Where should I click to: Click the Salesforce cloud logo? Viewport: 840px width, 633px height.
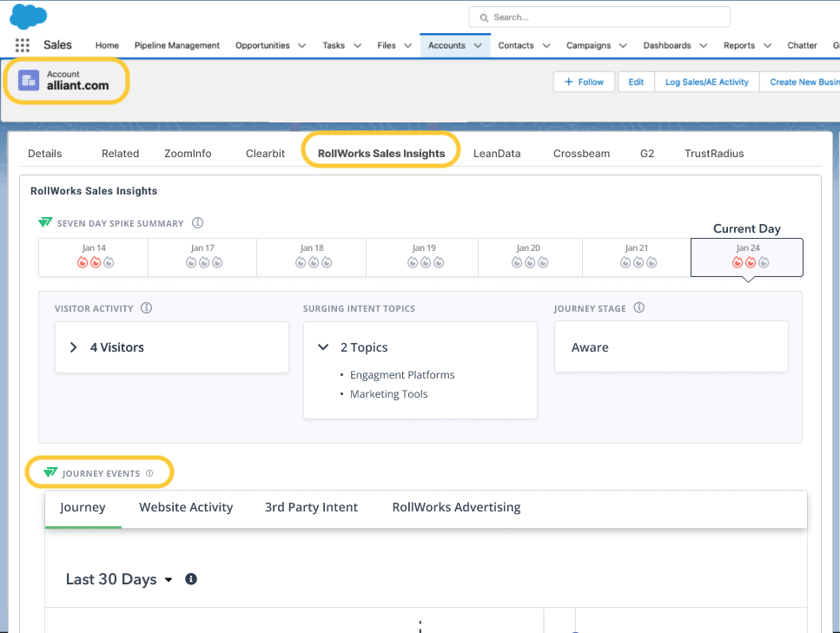(29, 16)
